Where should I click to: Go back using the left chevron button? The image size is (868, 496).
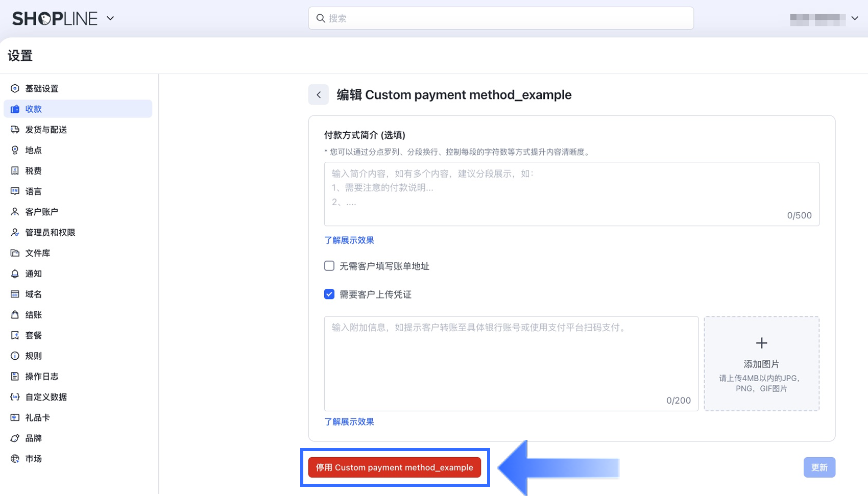(319, 95)
